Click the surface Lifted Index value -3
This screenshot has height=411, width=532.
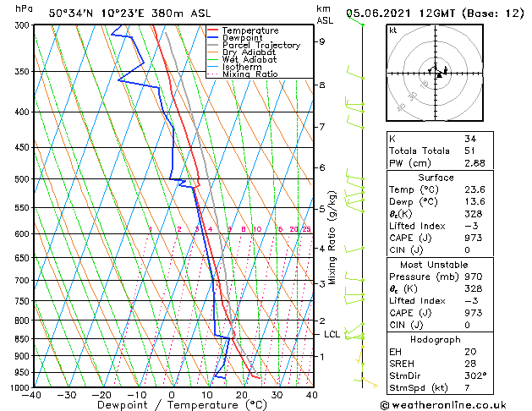(472, 226)
